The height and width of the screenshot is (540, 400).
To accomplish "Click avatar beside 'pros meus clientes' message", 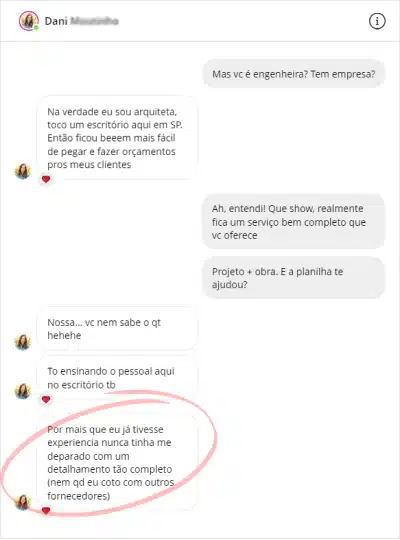I will tap(23, 171).
